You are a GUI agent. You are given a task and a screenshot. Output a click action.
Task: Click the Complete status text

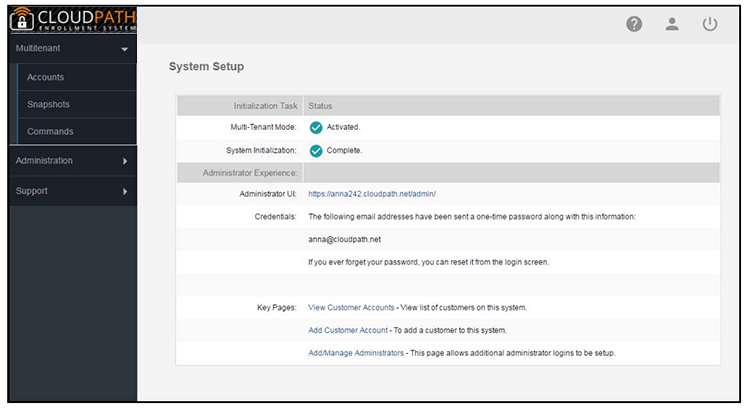[344, 150]
